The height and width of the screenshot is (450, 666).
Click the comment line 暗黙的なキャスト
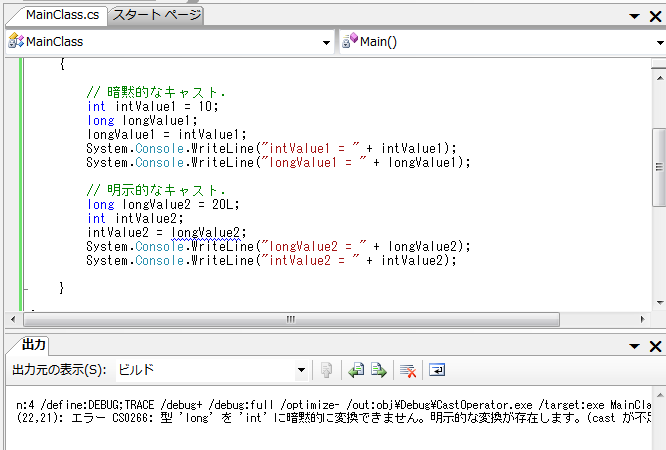pos(156,92)
